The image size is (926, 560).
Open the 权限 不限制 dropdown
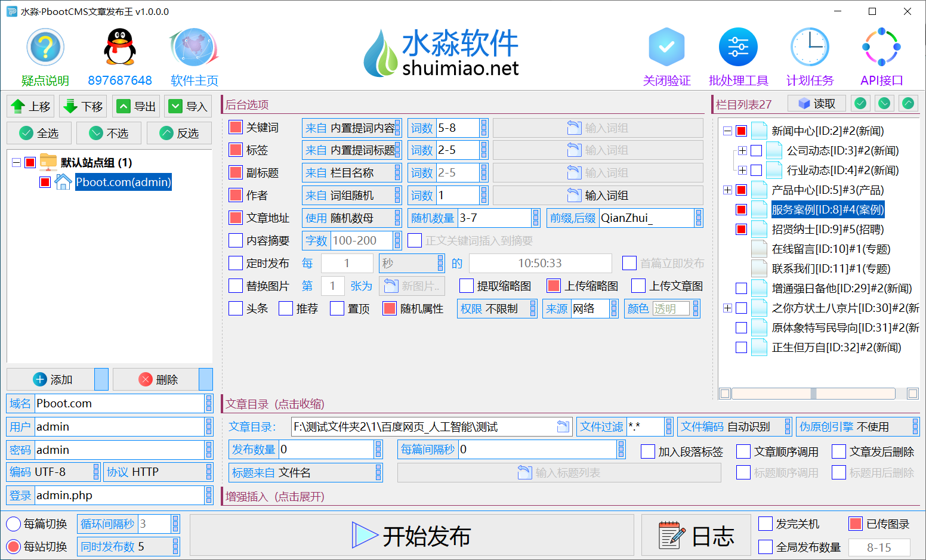tap(498, 308)
